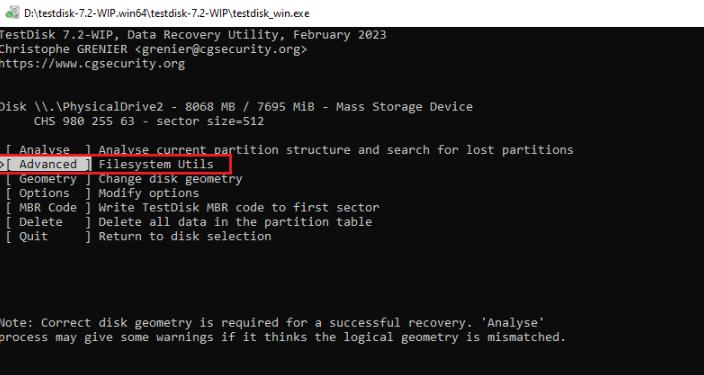
Task: Click the testdisk_win.exe window title path
Action: [x=167, y=13]
